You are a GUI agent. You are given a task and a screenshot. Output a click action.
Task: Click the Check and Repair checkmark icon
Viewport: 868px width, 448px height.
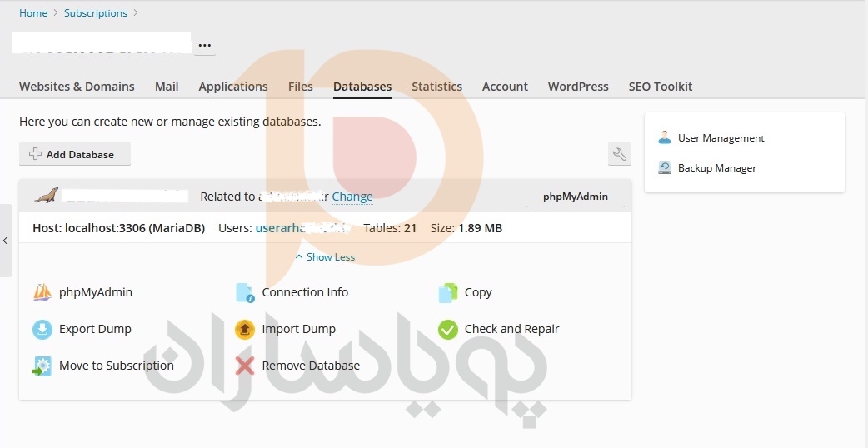pos(448,330)
